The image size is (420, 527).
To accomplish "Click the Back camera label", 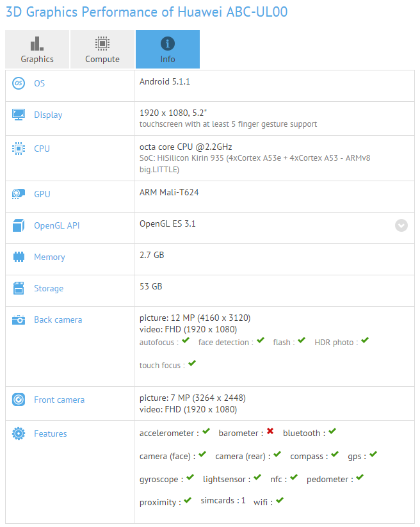I will coord(58,320).
